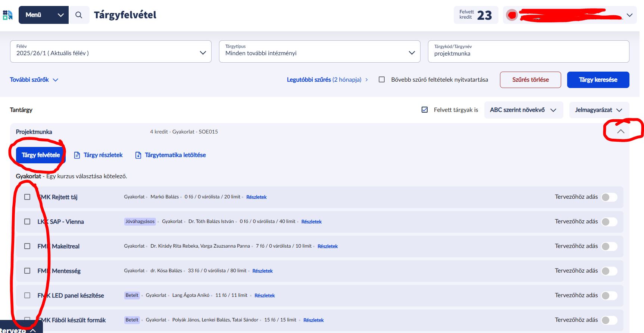Click the Tárgy keresése button
Viewport: 644px width, 333px height.
point(598,80)
